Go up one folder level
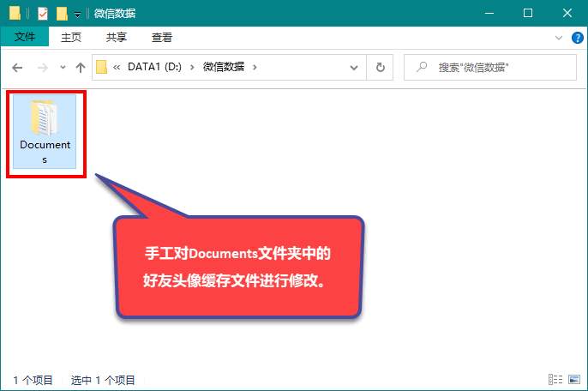The height and width of the screenshot is (391, 588). (81, 68)
